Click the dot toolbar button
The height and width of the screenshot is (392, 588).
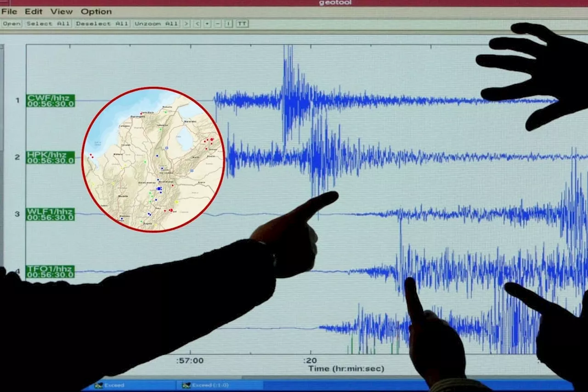tap(208, 23)
